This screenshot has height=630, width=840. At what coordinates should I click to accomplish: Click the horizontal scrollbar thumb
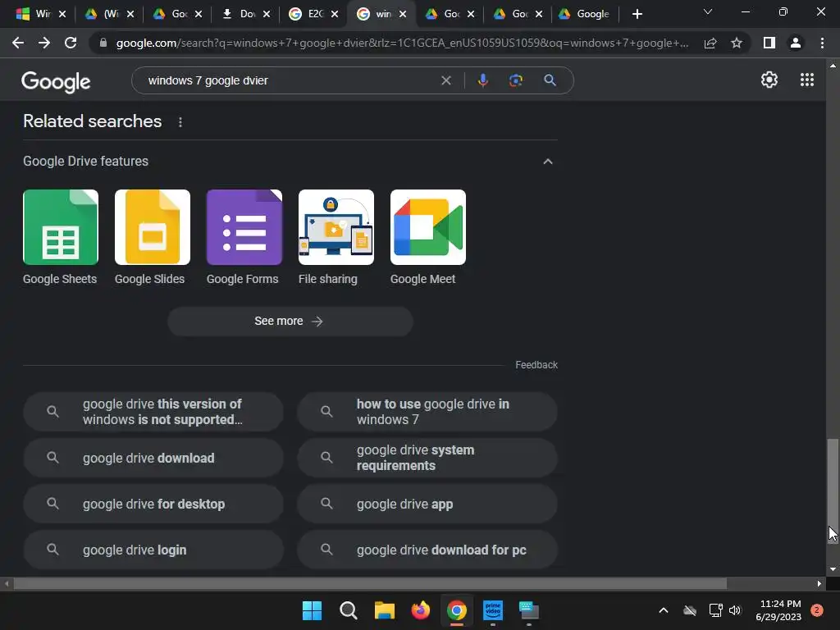(x=370, y=583)
